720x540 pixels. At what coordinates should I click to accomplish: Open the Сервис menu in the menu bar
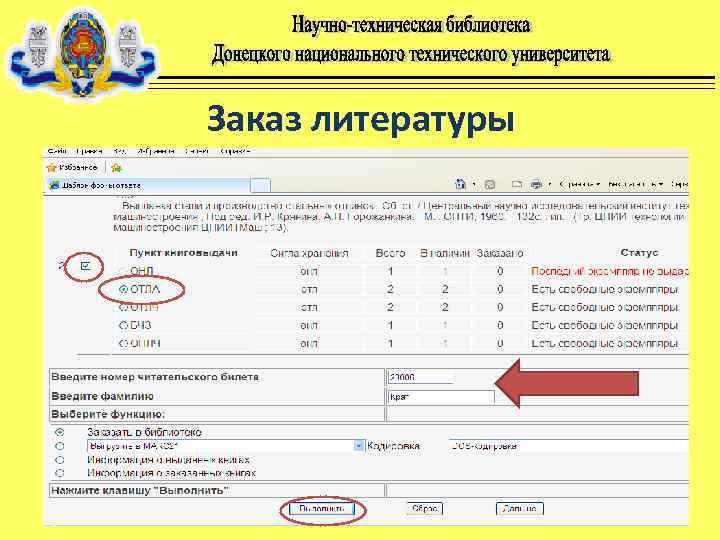pyautogui.click(x=197, y=151)
